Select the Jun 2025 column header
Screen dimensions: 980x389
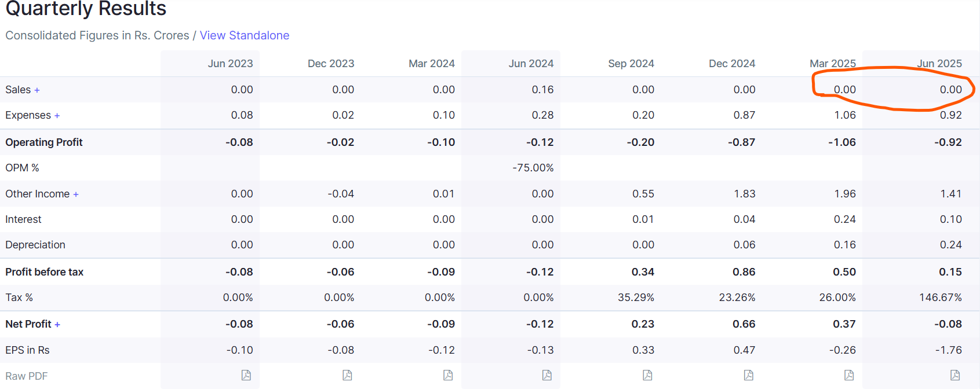939,64
